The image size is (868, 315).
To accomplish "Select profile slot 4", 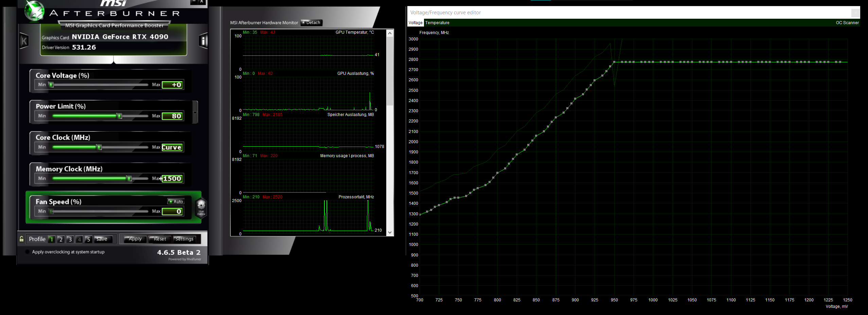I will tap(79, 239).
